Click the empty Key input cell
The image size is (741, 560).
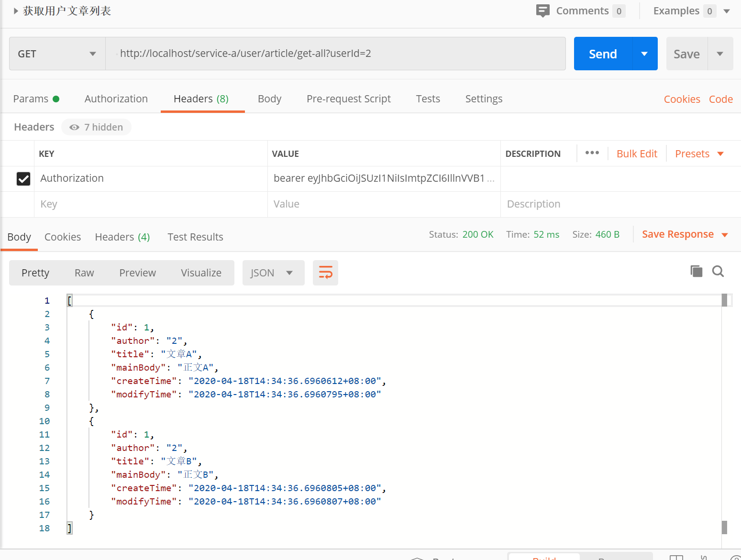pos(151,204)
